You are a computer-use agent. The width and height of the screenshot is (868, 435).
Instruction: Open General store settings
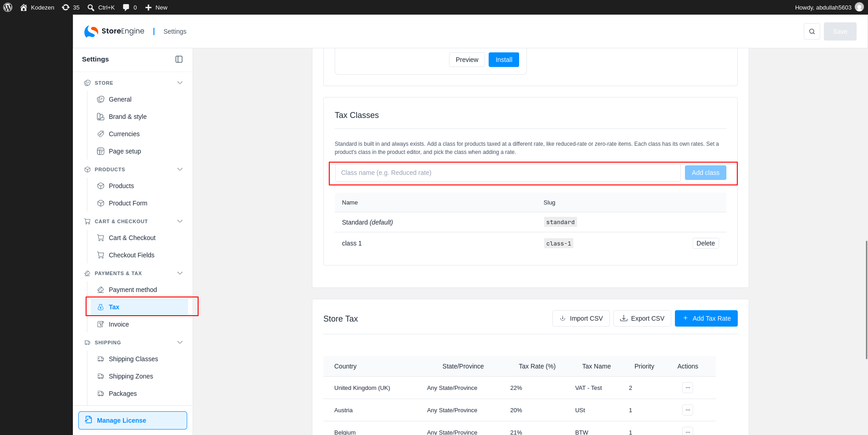pyautogui.click(x=139, y=99)
